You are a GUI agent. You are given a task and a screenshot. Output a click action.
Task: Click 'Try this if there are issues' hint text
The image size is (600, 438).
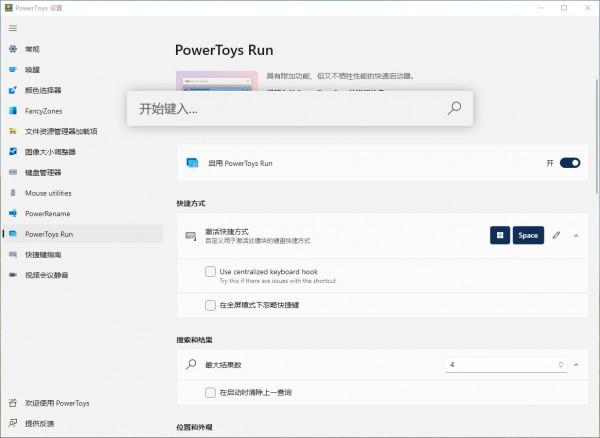point(277,281)
